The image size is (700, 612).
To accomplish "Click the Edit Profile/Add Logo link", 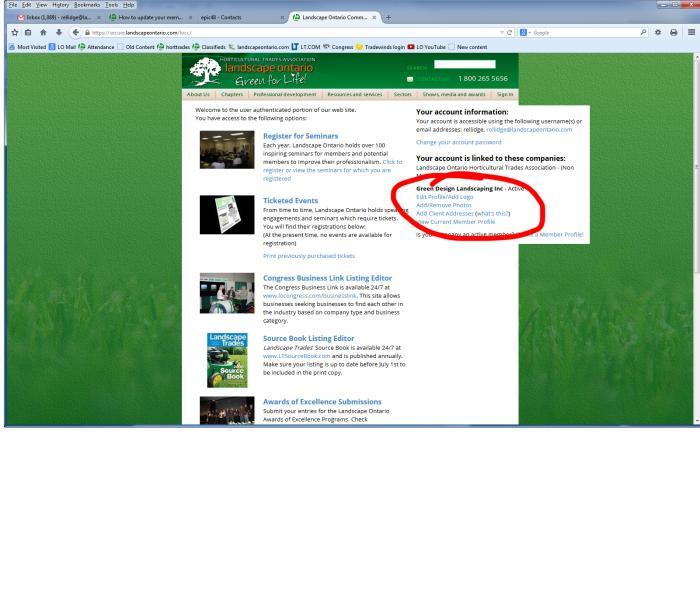I will coord(445,197).
